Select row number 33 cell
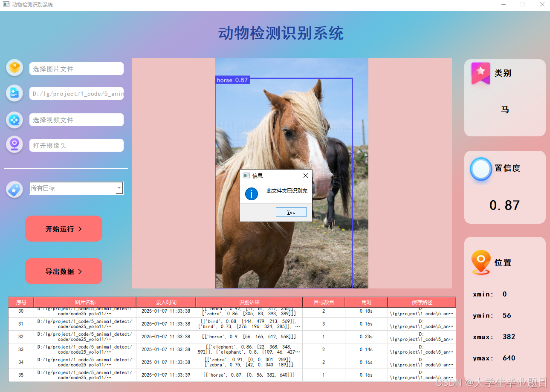Screen dimensions: 550x392 [21, 349]
